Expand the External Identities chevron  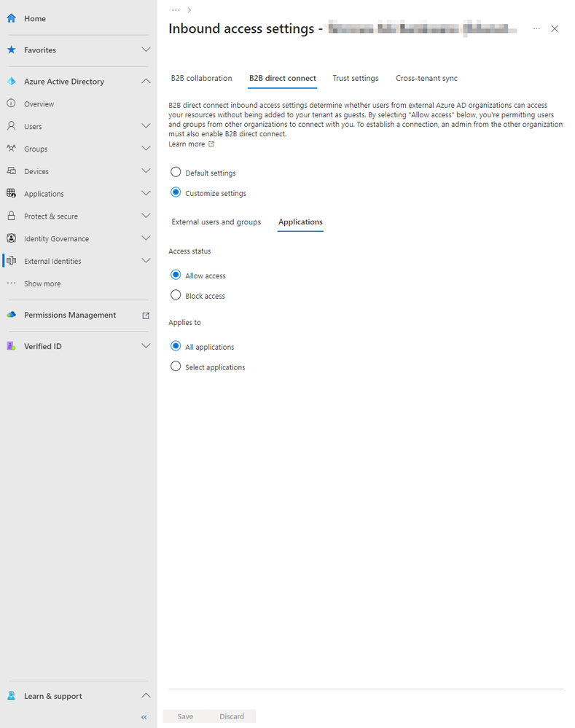pos(146,260)
